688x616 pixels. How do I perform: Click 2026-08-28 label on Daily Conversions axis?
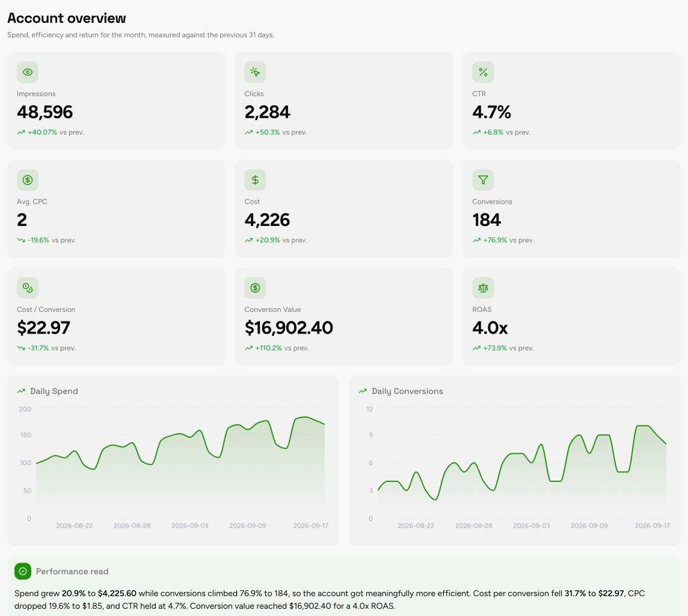point(474,526)
